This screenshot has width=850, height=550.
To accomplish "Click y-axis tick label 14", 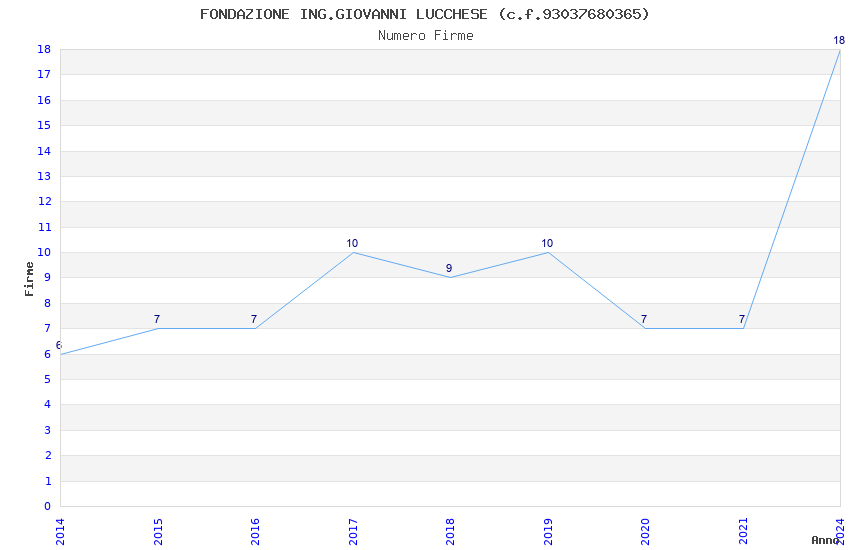I will (44, 151).
